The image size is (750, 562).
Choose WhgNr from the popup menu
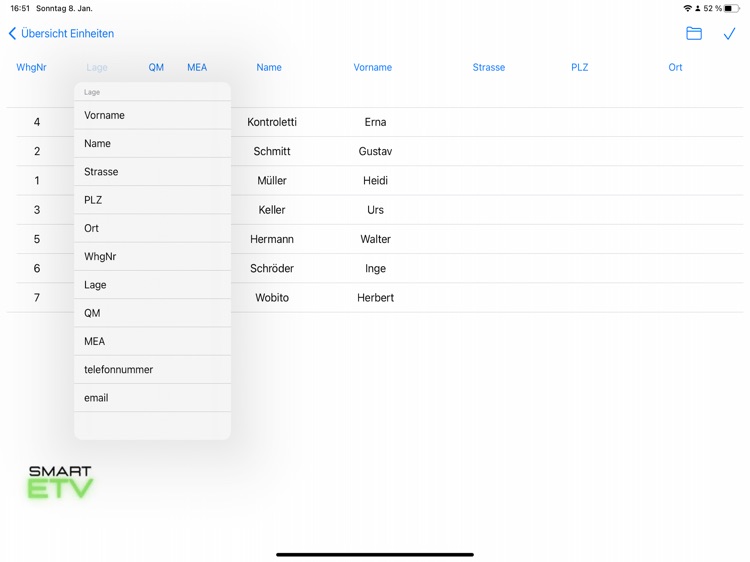pos(153,256)
